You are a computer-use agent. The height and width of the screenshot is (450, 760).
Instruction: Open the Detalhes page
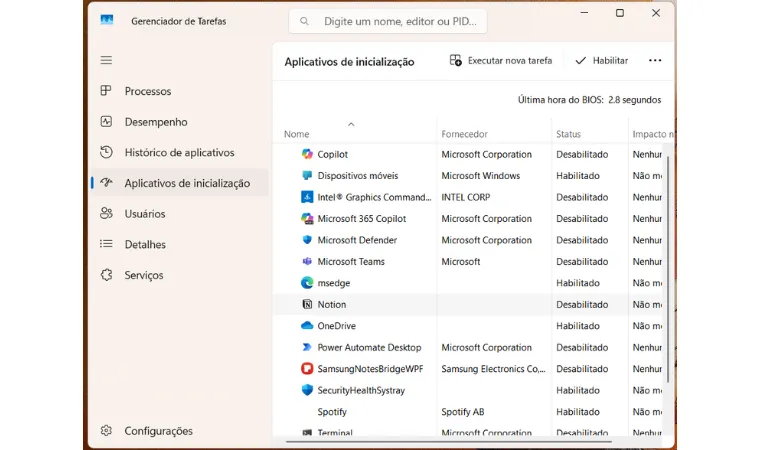pos(180,244)
